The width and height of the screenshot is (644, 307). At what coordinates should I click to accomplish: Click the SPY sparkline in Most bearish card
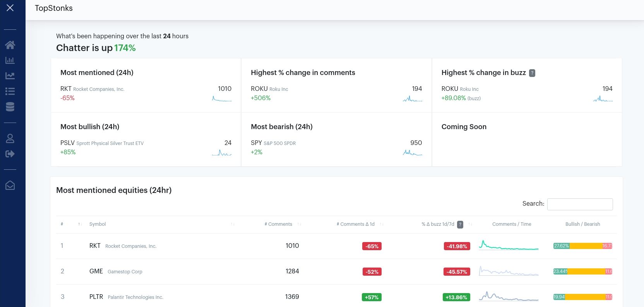point(412,153)
